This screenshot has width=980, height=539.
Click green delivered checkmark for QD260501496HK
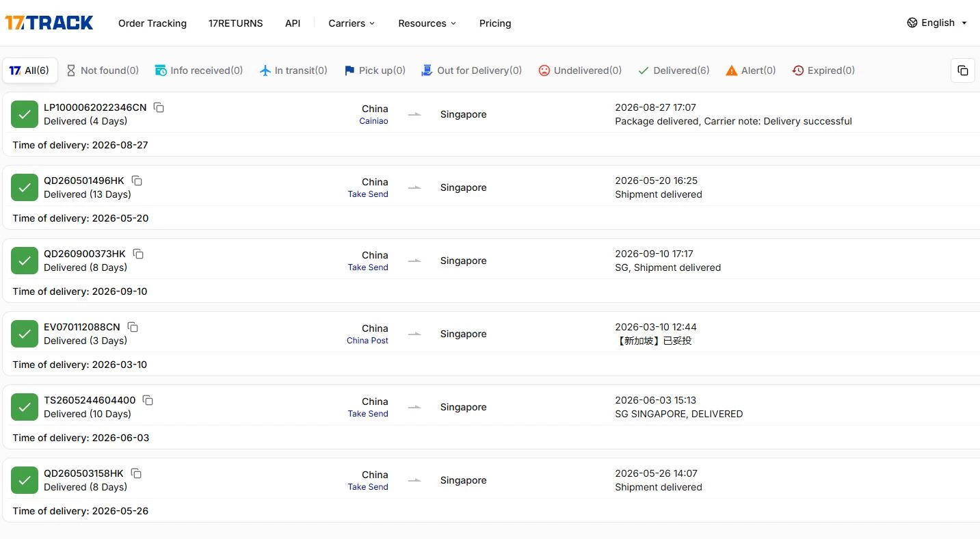[25, 187]
